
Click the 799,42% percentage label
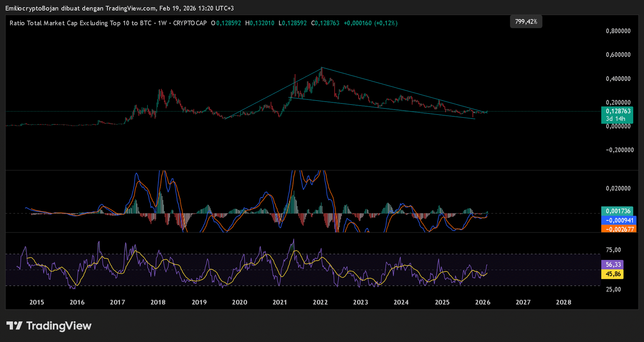(526, 22)
